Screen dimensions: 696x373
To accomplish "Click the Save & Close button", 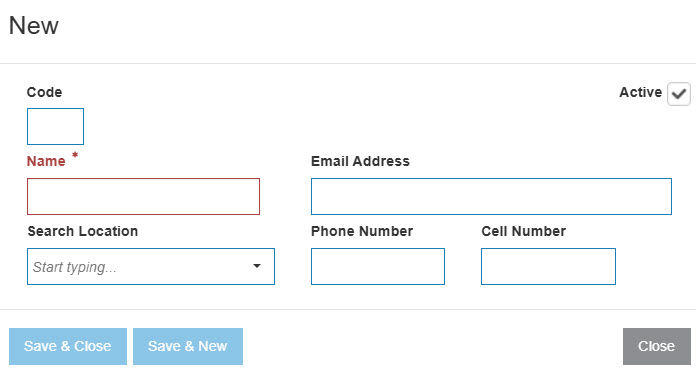I will coord(68,346).
